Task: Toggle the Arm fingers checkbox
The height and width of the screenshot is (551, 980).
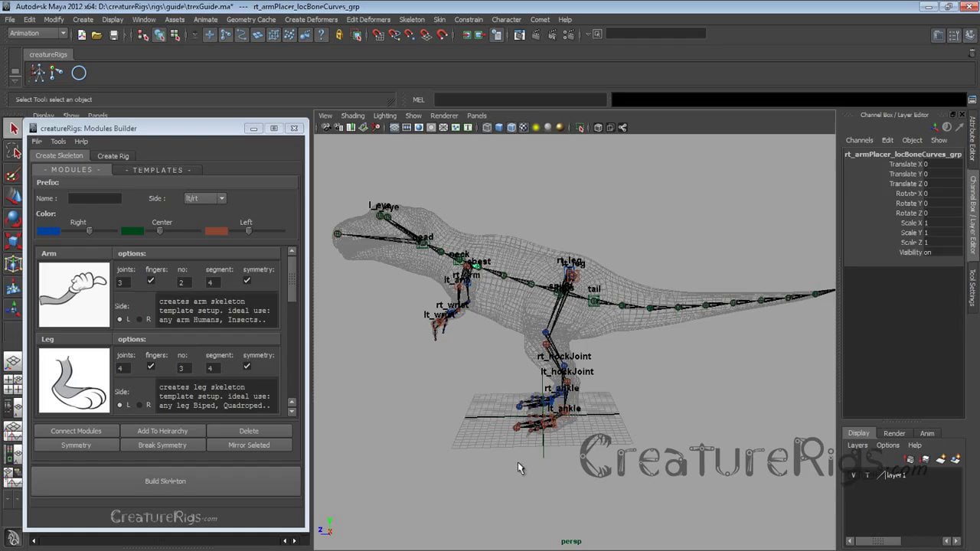Action: click(151, 281)
